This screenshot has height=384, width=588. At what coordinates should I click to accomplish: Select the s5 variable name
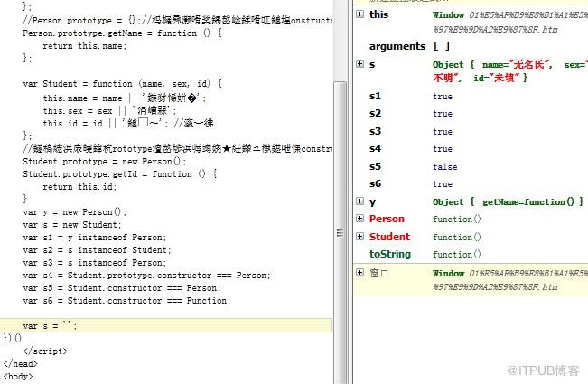pos(375,166)
